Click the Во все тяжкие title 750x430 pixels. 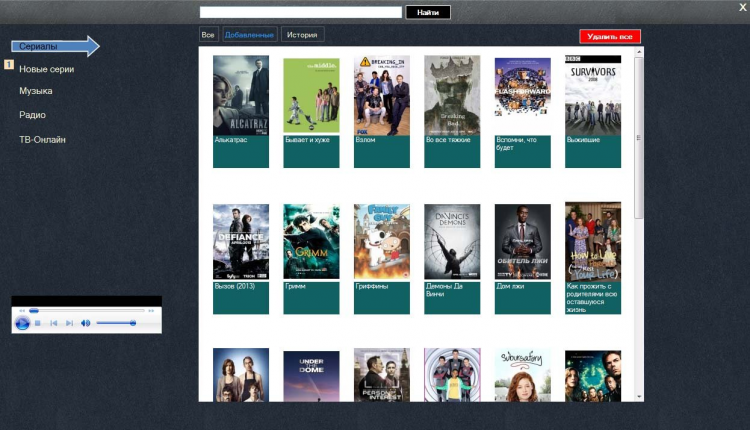[x=448, y=140]
